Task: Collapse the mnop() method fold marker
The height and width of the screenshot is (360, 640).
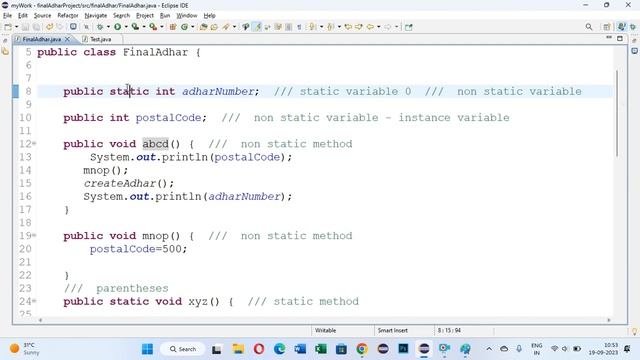Action: point(34,236)
